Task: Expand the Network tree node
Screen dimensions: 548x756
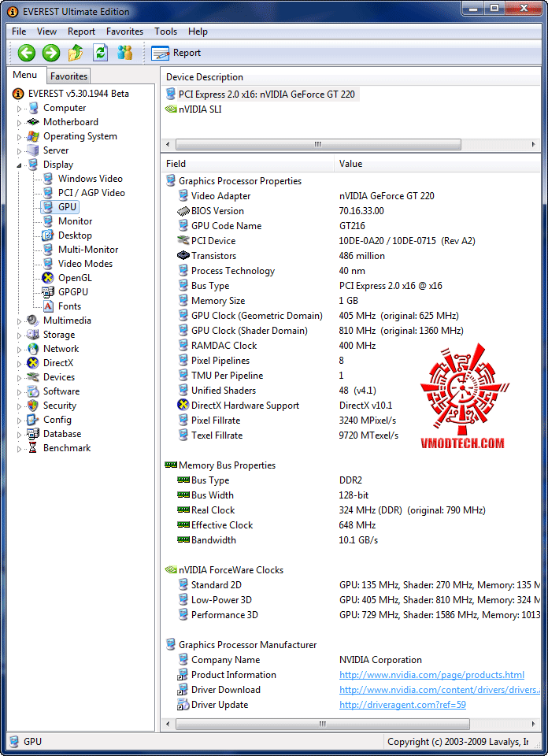Action: tap(19, 349)
